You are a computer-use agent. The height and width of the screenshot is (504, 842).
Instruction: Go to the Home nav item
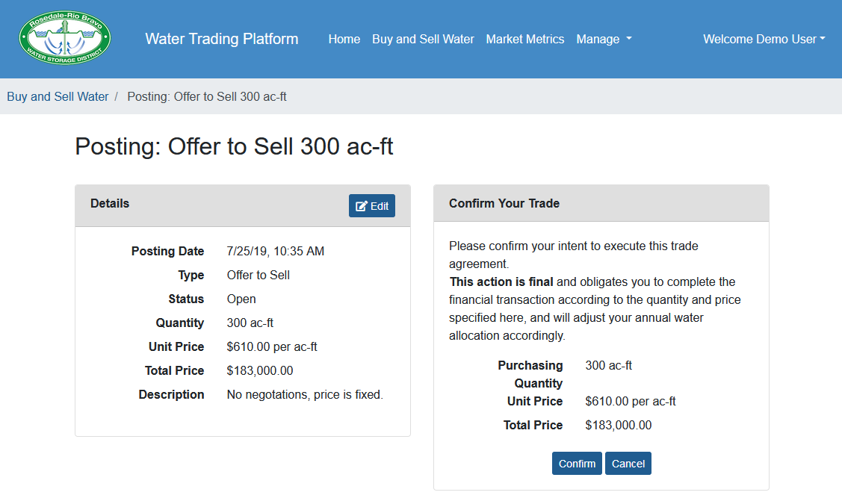click(x=344, y=39)
